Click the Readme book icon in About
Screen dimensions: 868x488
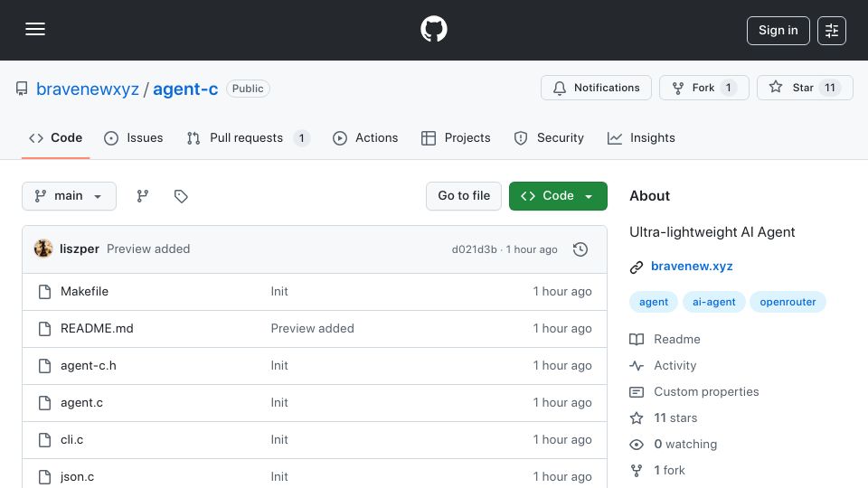[637, 339]
